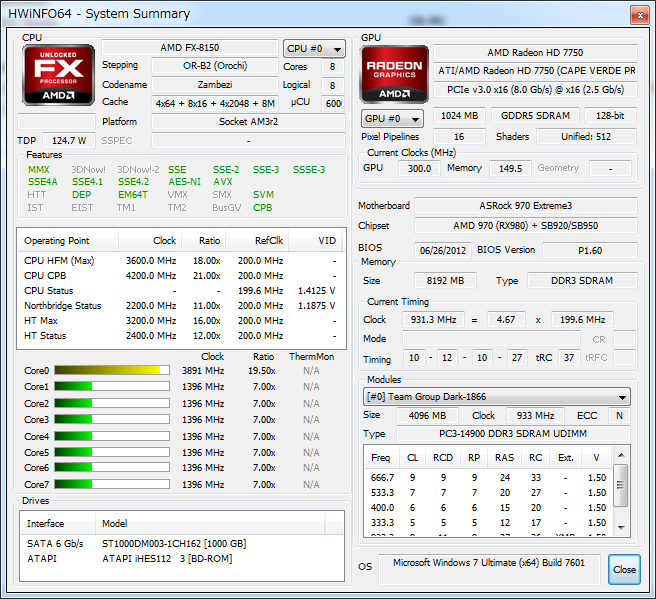Click the OR-B2 (Orochi) stepping field

point(215,66)
